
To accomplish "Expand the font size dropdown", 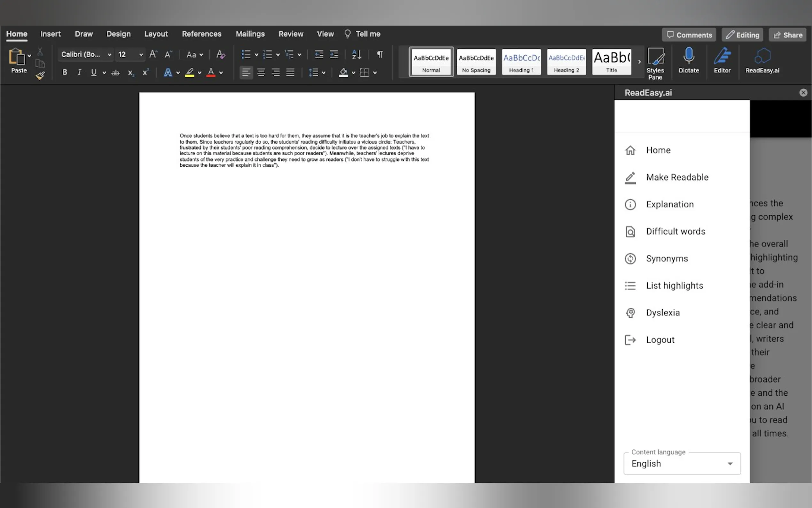I will [x=141, y=54].
